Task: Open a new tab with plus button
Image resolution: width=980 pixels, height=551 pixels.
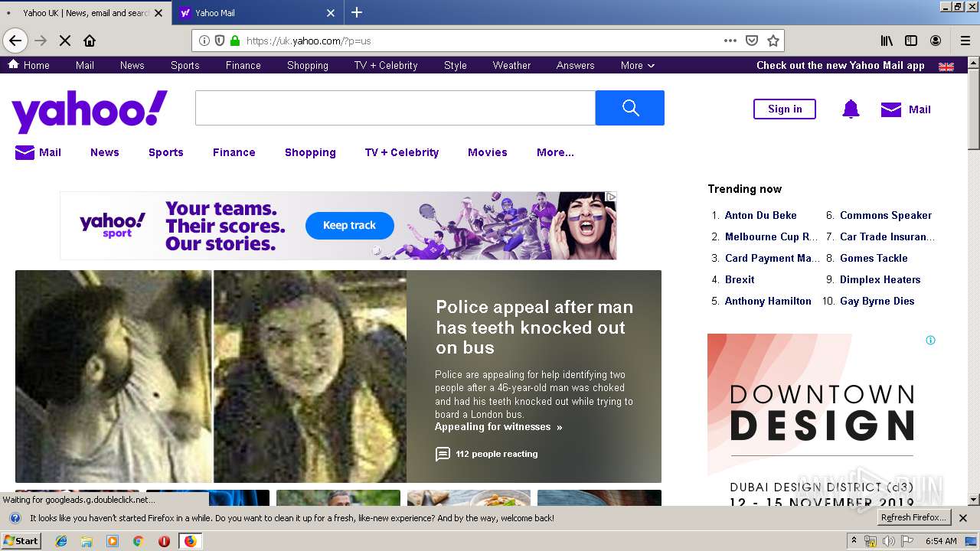Action: [x=357, y=12]
